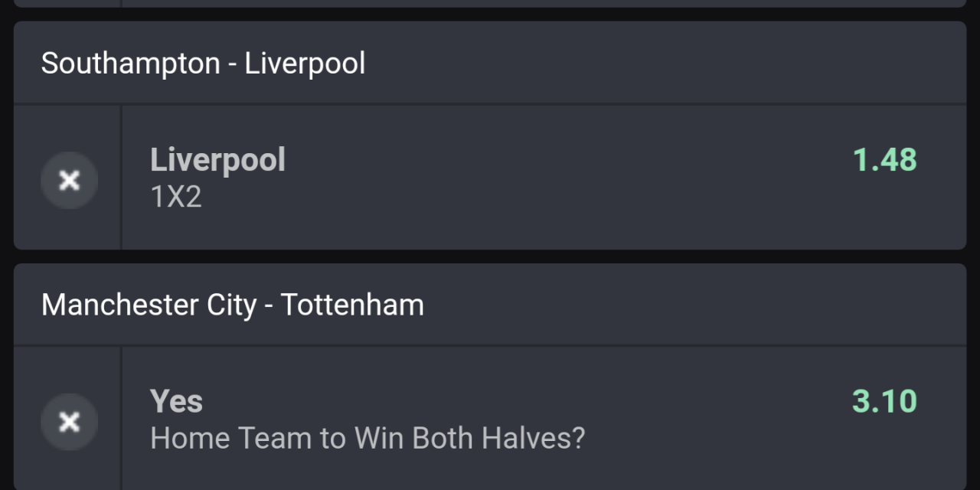This screenshot has height=490, width=980.
Task: Expand the Manchester City - Tottenham match card
Action: (234, 304)
